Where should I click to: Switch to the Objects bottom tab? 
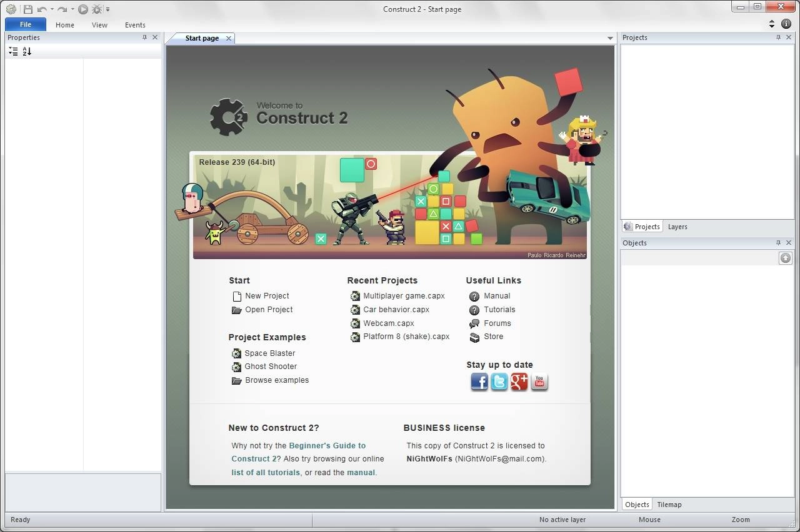pyautogui.click(x=637, y=505)
